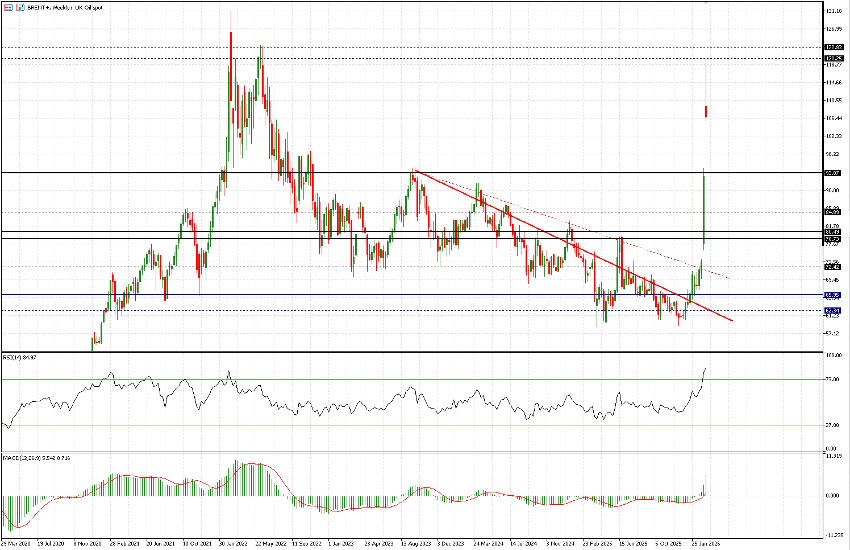Image resolution: width=850 pixels, height=550 pixels.
Task: Click the tallest red candle at the 2022 peak
Action: 231,60
